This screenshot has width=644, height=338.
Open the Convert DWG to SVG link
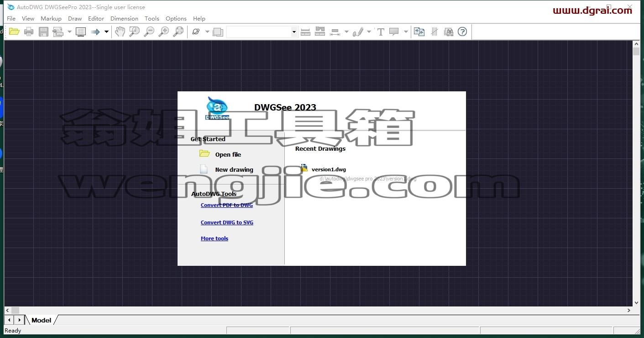pyautogui.click(x=227, y=222)
